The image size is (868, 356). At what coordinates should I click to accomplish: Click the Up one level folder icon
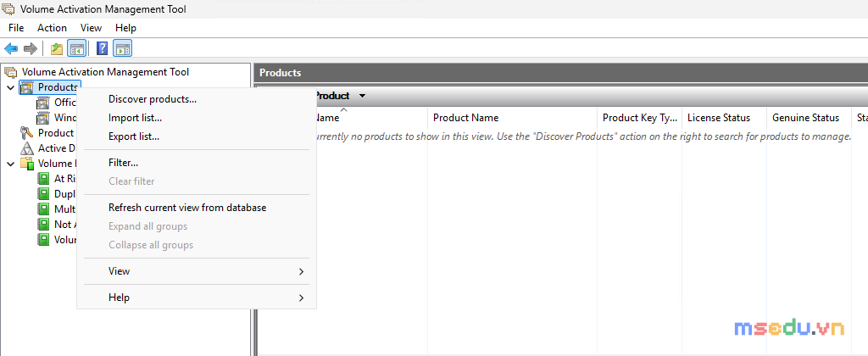pyautogui.click(x=57, y=48)
